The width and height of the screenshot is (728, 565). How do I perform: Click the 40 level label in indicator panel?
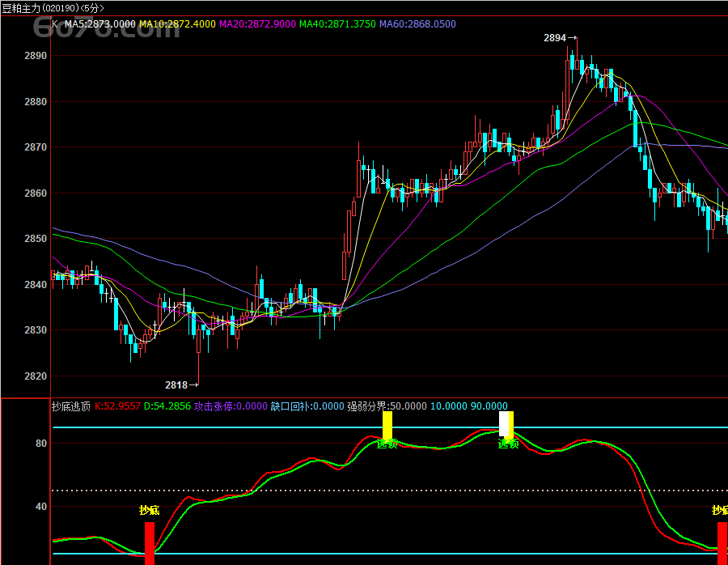coord(41,507)
